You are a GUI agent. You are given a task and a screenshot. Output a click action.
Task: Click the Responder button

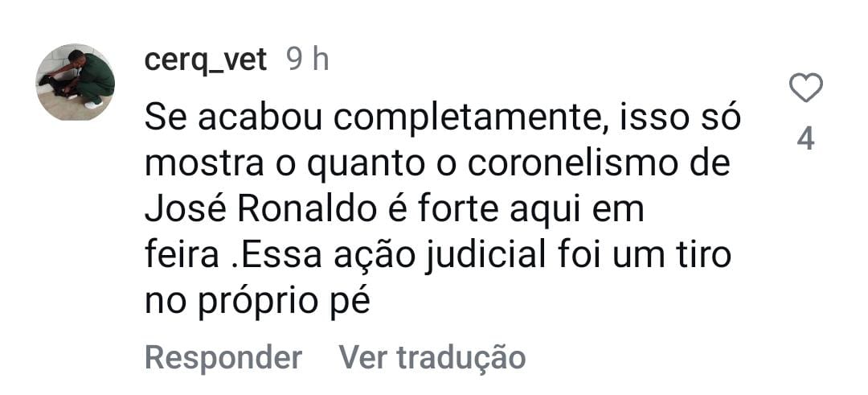223,357
